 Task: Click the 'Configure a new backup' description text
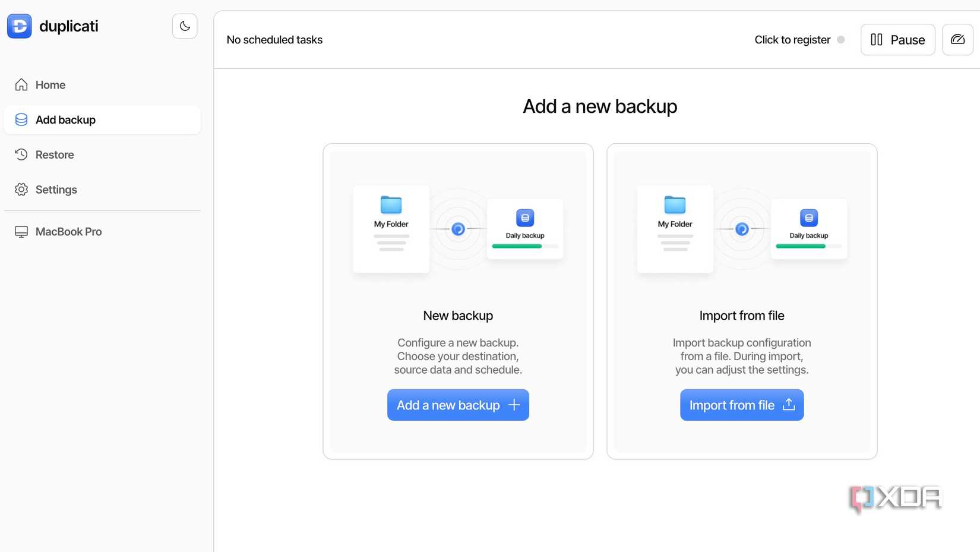click(458, 356)
